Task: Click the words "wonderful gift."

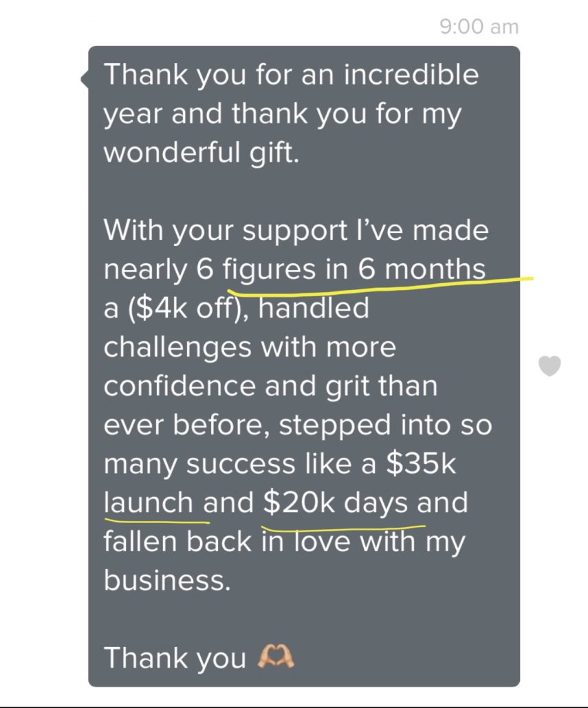Action: tap(202, 151)
